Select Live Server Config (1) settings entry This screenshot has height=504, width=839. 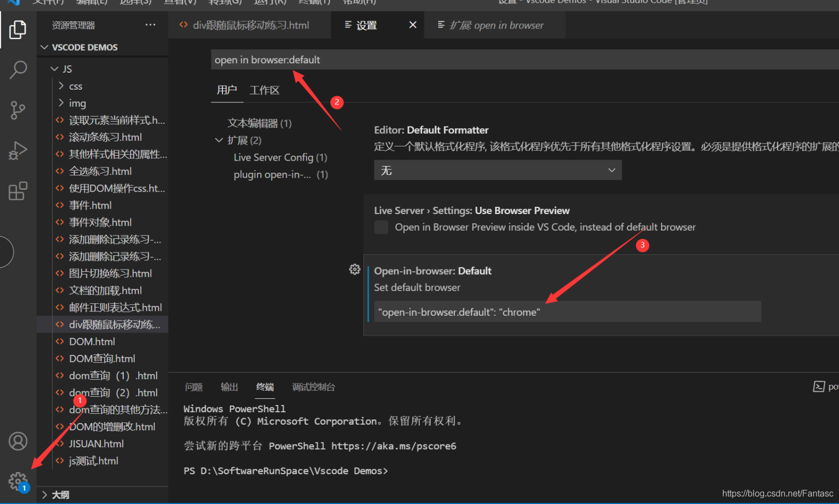point(280,157)
